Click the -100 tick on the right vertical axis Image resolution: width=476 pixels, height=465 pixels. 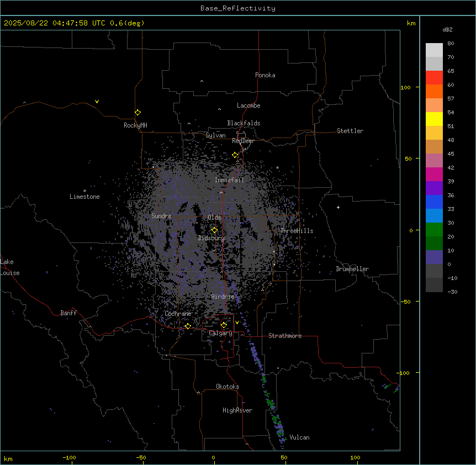[404, 373]
